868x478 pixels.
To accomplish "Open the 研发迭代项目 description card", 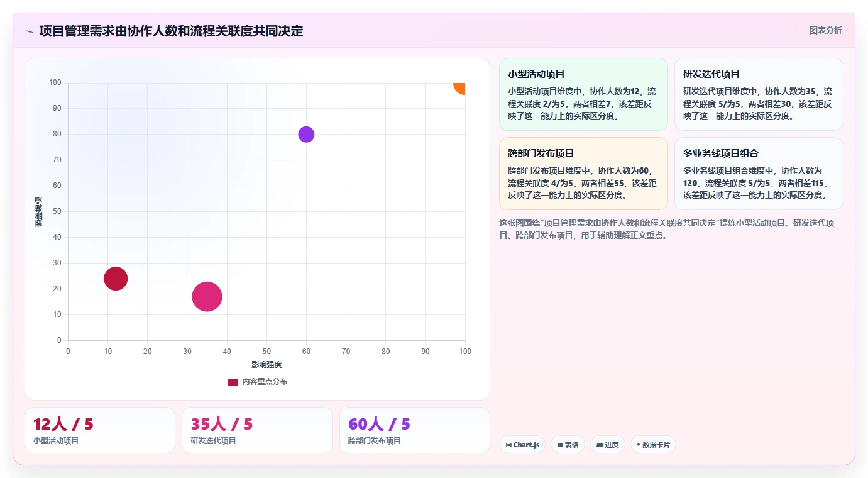I will pyautogui.click(x=759, y=94).
